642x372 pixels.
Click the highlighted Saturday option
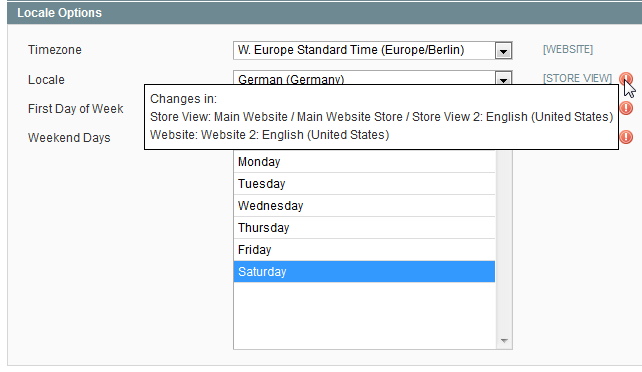[x=364, y=272]
